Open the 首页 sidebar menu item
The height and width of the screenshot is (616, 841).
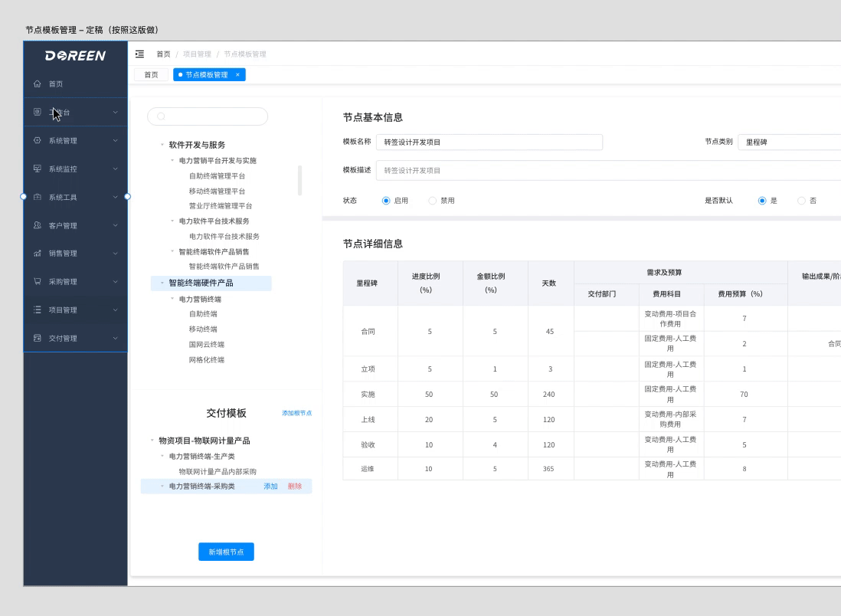[75, 84]
